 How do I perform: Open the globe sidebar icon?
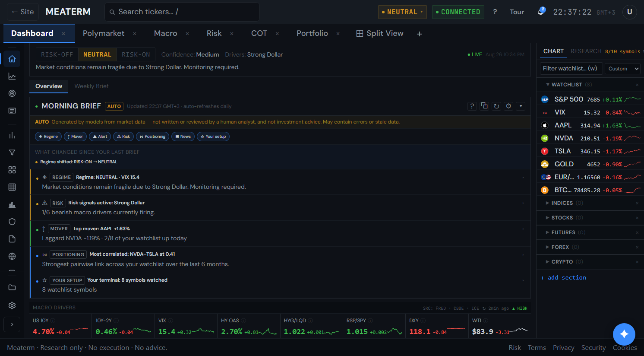12,256
